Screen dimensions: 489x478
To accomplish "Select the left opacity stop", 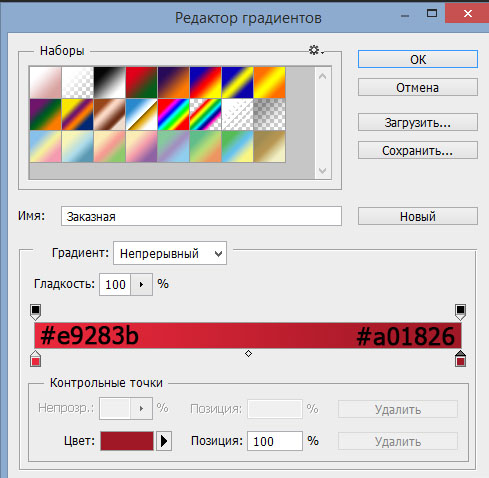I will (x=35, y=312).
